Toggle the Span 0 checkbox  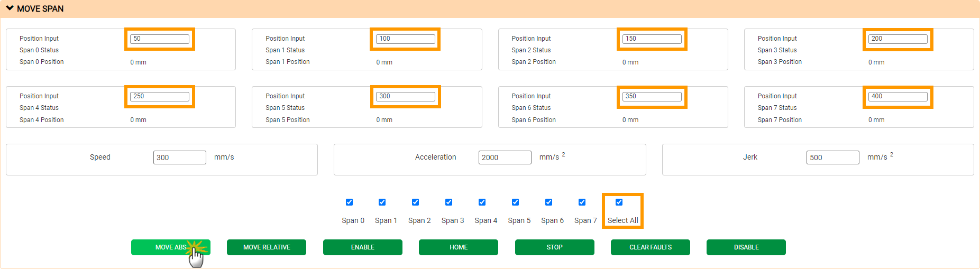click(x=349, y=202)
